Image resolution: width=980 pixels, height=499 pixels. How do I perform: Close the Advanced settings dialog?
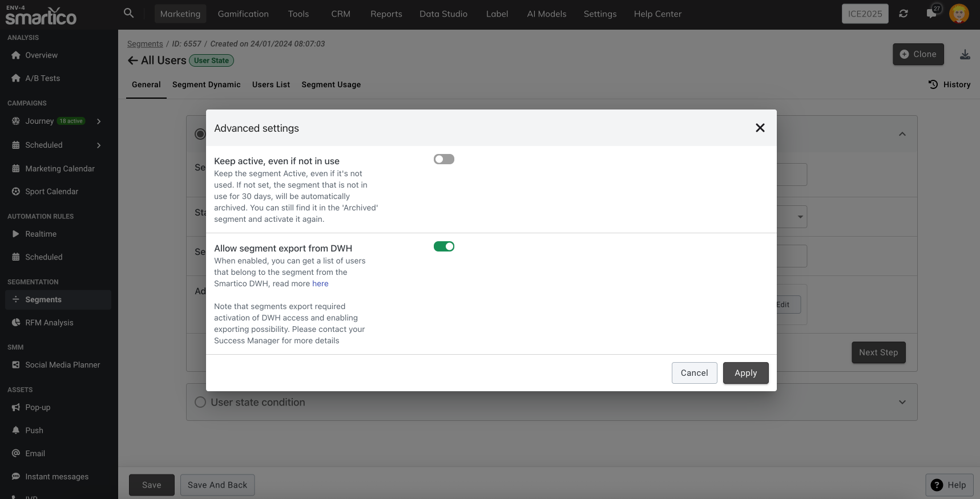pyautogui.click(x=760, y=128)
